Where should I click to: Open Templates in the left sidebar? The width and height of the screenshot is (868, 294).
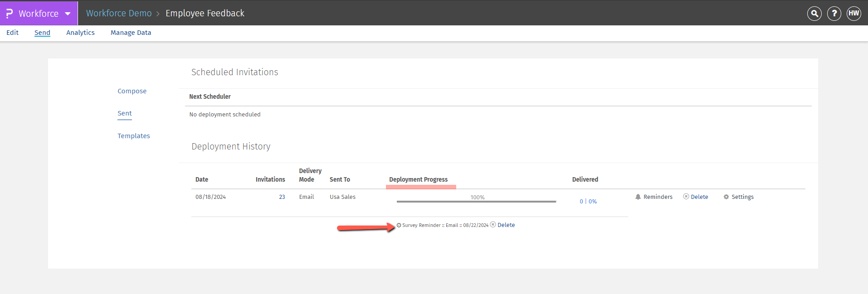[x=133, y=136]
